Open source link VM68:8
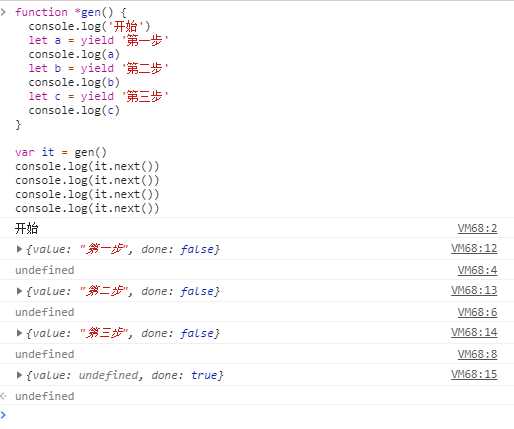The height and width of the screenshot is (429, 514). [477, 354]
